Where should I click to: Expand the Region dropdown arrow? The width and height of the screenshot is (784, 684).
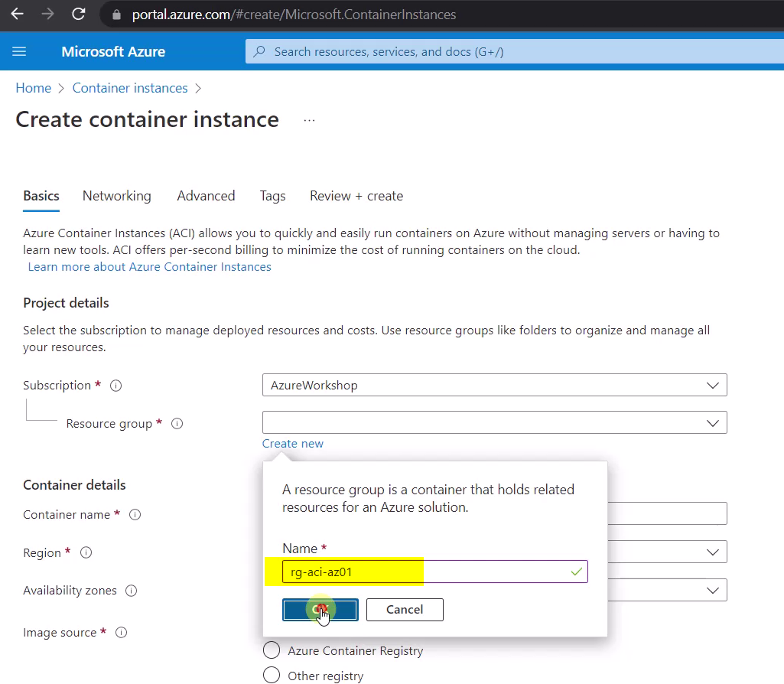point(713,552)
